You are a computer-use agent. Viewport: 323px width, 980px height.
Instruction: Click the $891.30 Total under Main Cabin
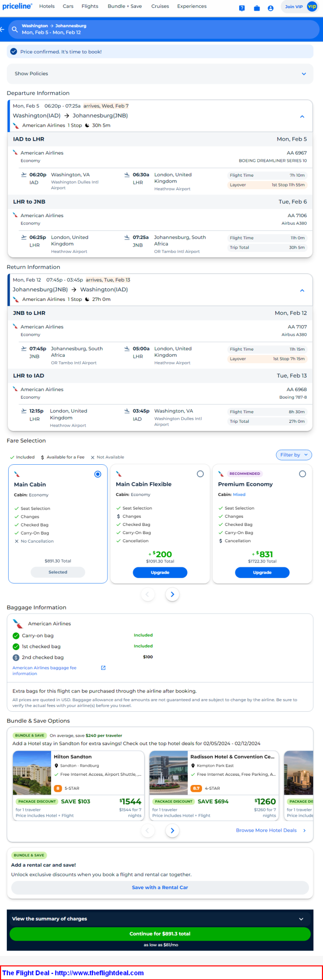[x=58, y=561]
